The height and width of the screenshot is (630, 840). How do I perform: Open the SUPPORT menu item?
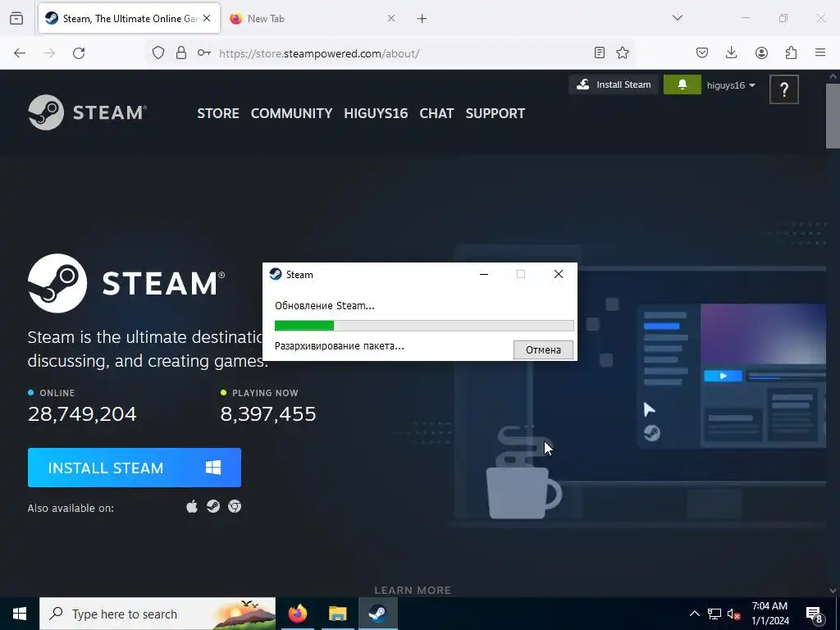(495, 113)
